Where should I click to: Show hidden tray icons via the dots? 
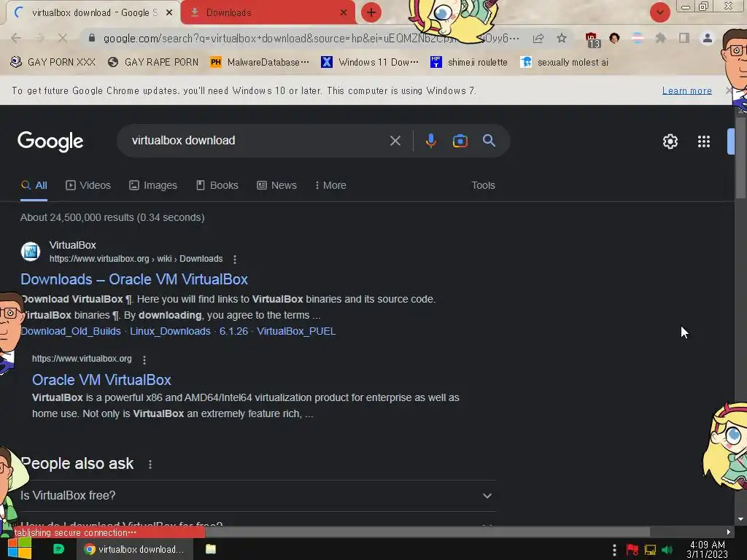coord(614,550)
